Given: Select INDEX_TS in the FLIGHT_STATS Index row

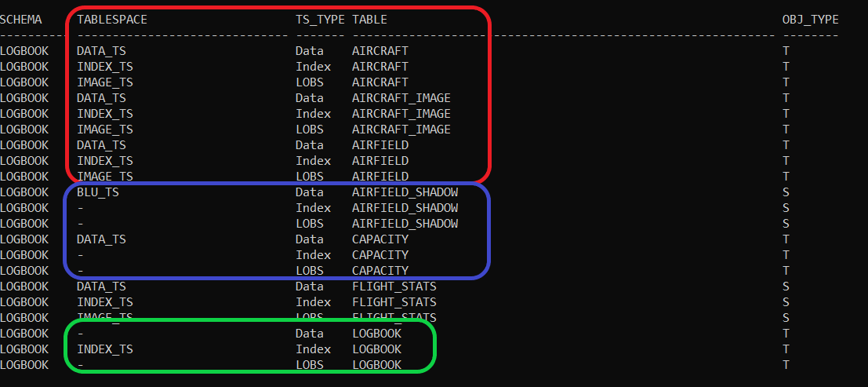Looking at the screenshot, I should coord(104,302).
